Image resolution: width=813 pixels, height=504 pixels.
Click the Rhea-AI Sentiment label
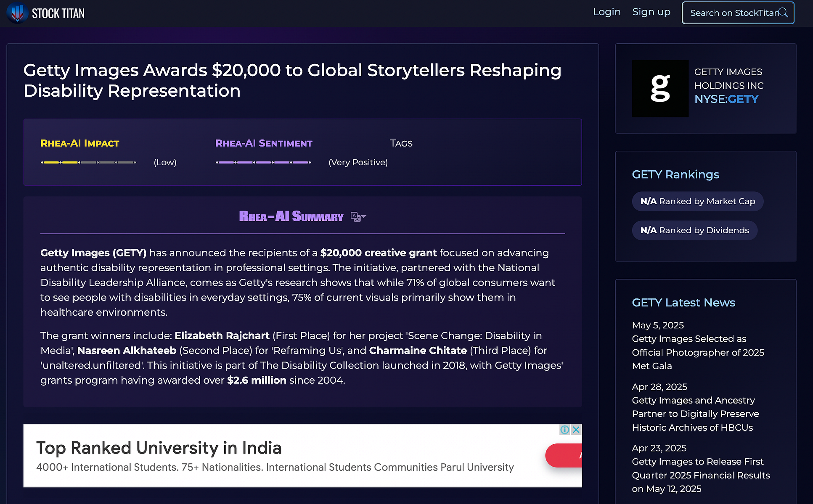pos(264,143)
